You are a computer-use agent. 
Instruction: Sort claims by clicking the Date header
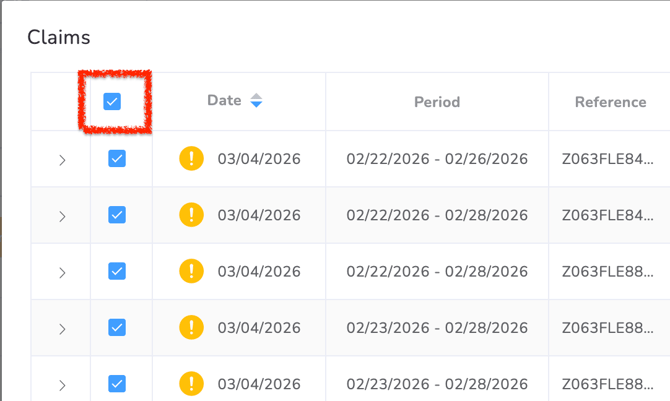coord(225,100)
